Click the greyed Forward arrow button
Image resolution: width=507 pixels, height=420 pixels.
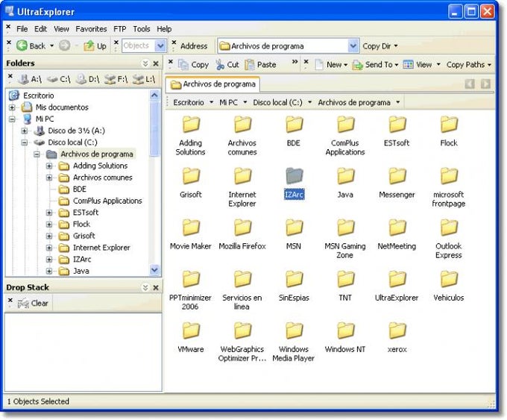[x=65, y=46]
